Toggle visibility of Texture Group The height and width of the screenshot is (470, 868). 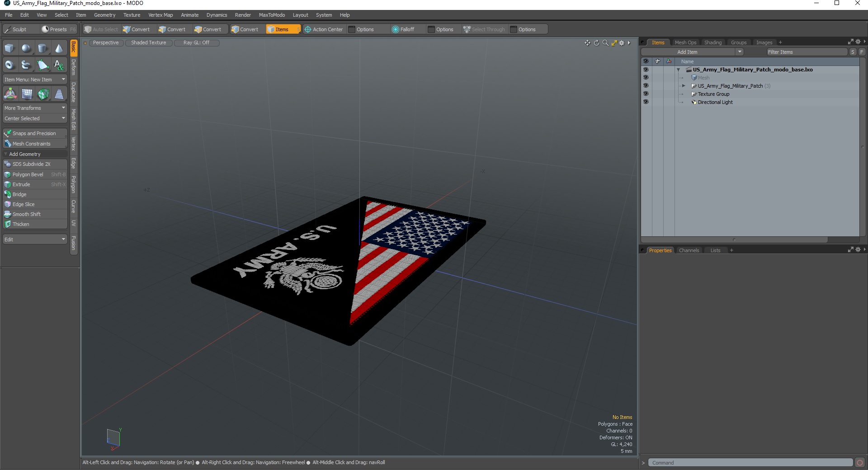646,94
